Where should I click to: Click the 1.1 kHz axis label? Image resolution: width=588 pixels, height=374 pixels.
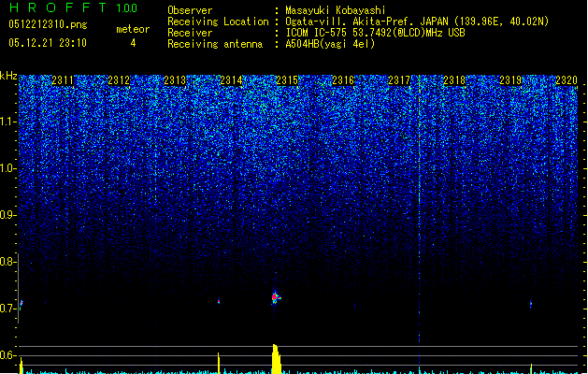point(8,122)
